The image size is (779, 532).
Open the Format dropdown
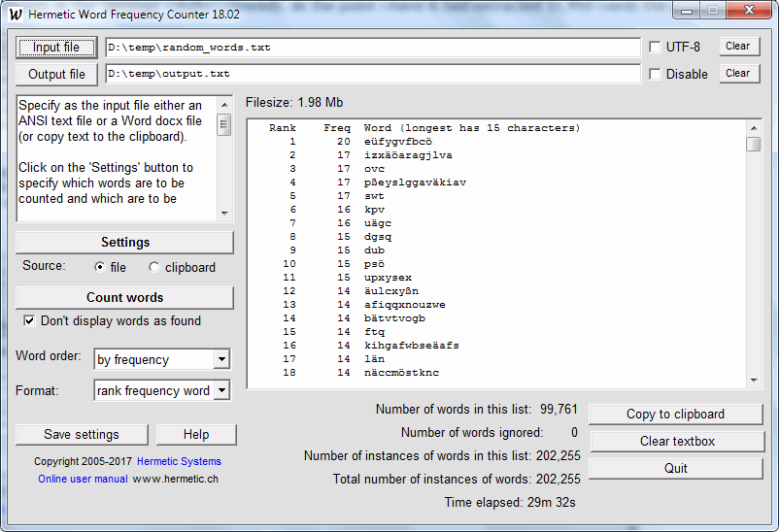click(221, 390)
